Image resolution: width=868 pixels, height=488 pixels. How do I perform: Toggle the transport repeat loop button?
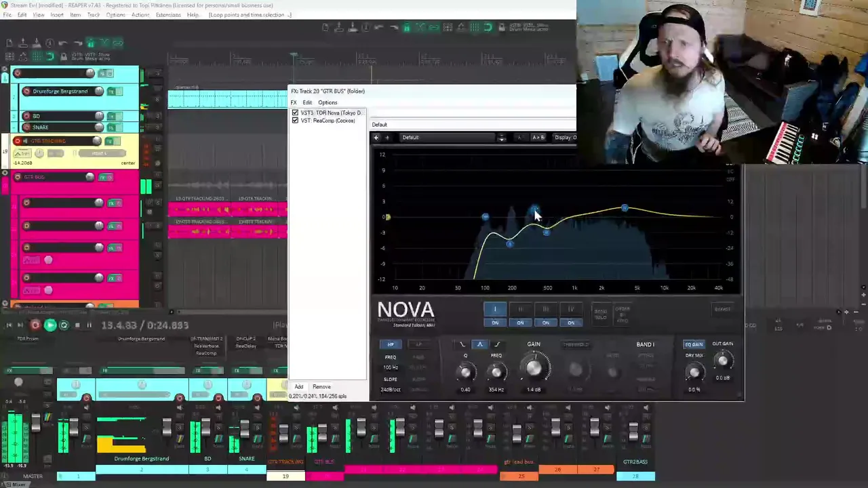tap(64, 325)
